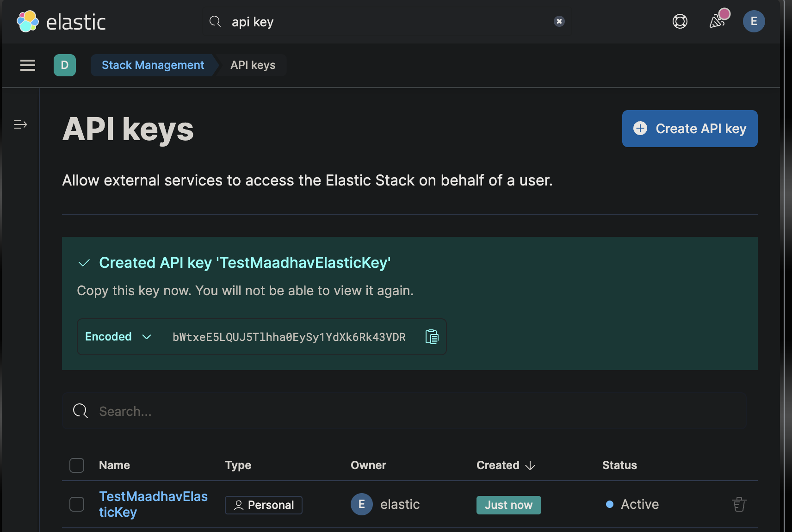Click the global search magnifier icon
Viewport: 792px width, 532px height.
pyautogui.click(x=215, y=21)
